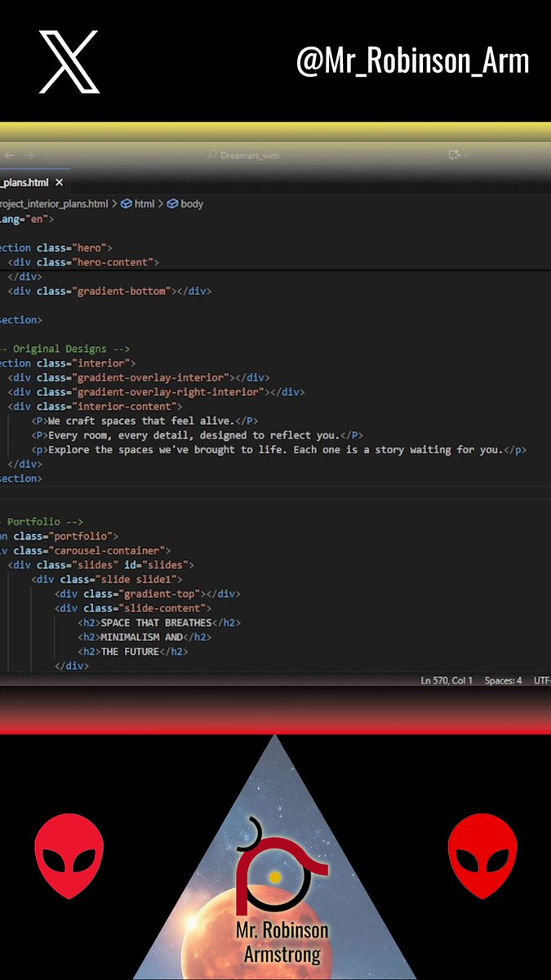The image size is (551, 980).
Task: Click the html breadcrumb cube icon
Action: [x=127, y=204]
